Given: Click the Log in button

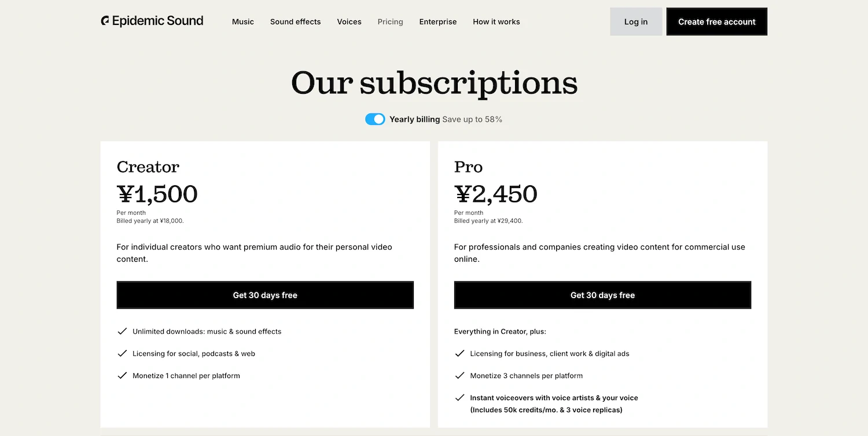Looking at the screenshot, I should (x=636, y=22).
